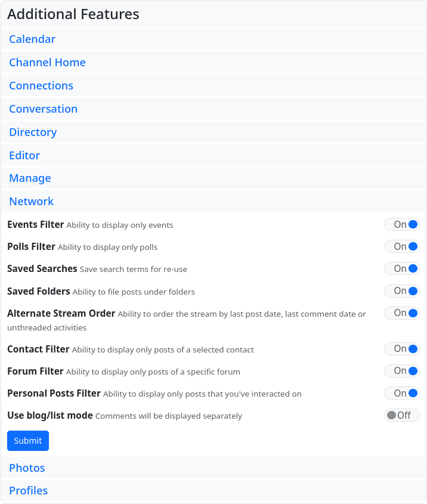Toggle the Forum Filter off
This screenshot has width=427, height=504.
[x=401, y=371]
